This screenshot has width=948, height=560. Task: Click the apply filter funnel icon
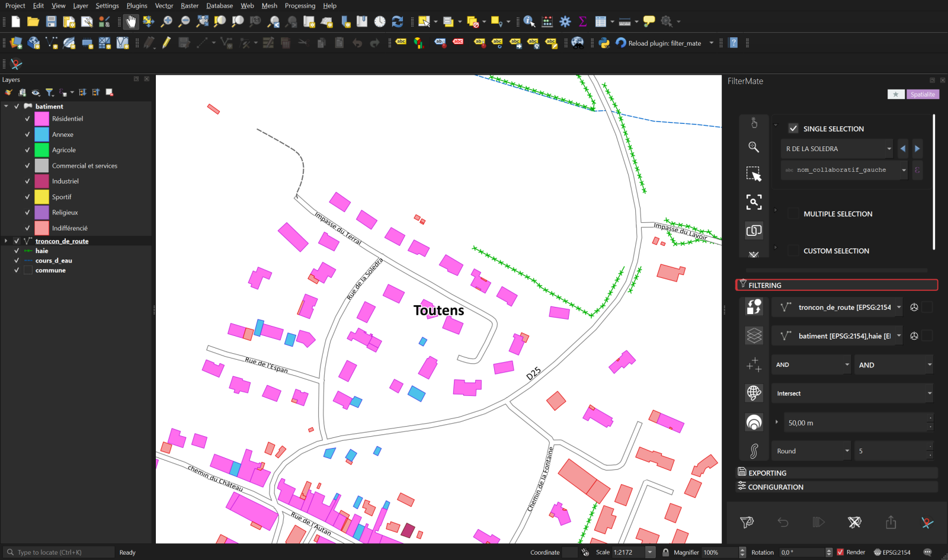(x=747, y=522)
